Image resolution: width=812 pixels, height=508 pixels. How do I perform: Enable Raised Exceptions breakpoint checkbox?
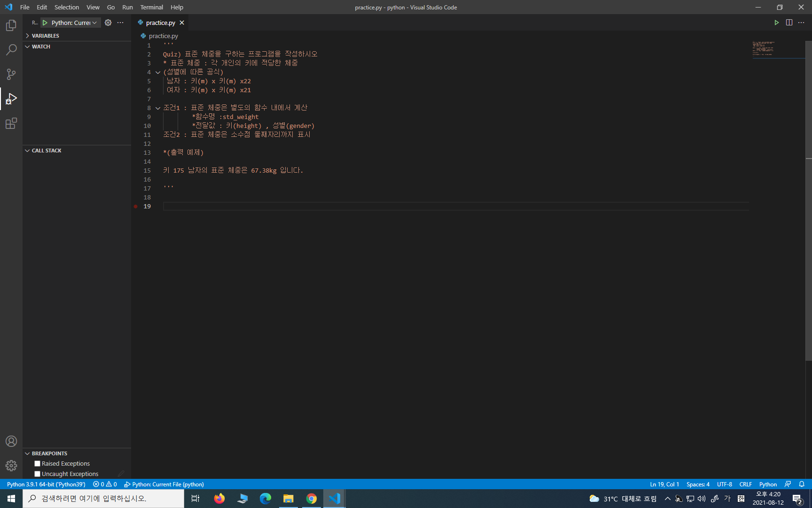[x=38, y=464]
